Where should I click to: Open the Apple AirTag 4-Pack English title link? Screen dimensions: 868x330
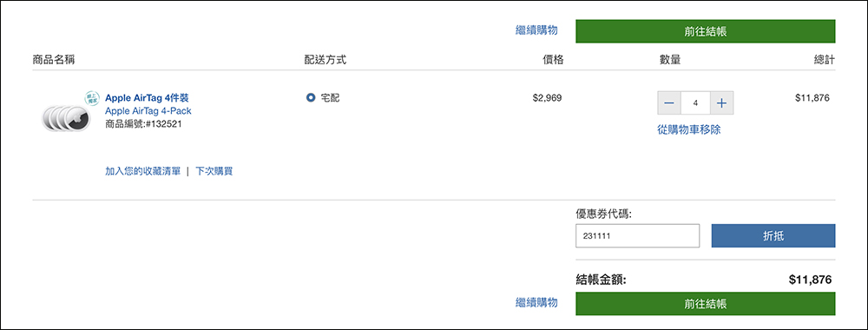pos(148,111)
